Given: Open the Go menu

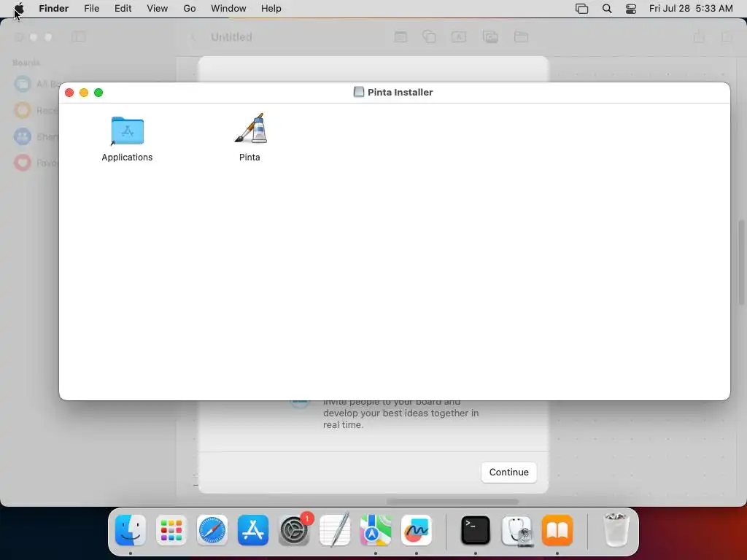Looking at the screenshot, I should 190,9.
